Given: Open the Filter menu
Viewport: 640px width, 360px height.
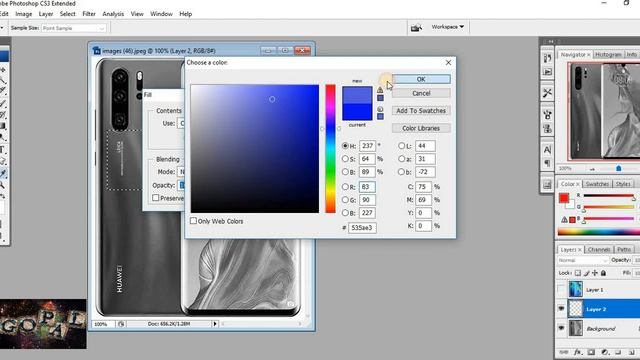Looking at the screenshot, I should pyautogui.click(x=89, y=14).
